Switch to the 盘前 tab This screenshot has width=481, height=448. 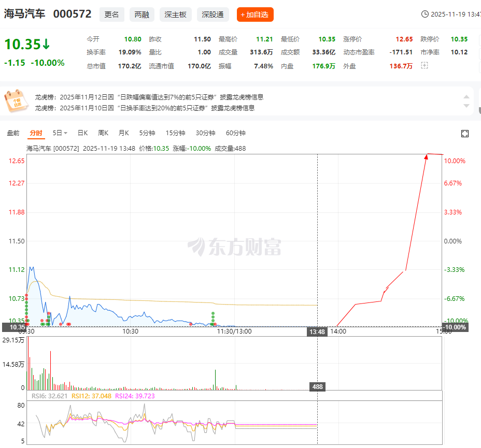(13, 133)
